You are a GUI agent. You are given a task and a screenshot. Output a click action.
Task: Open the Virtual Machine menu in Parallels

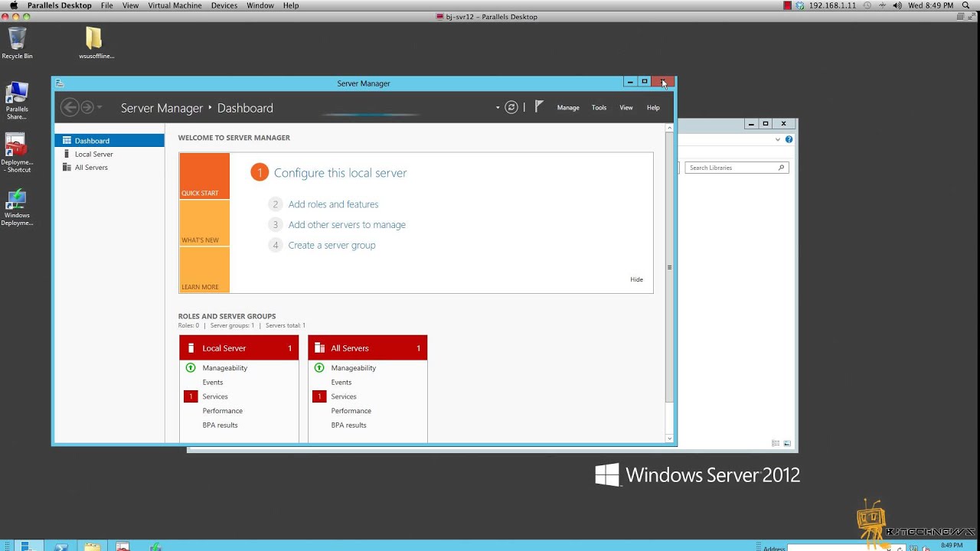175,5
